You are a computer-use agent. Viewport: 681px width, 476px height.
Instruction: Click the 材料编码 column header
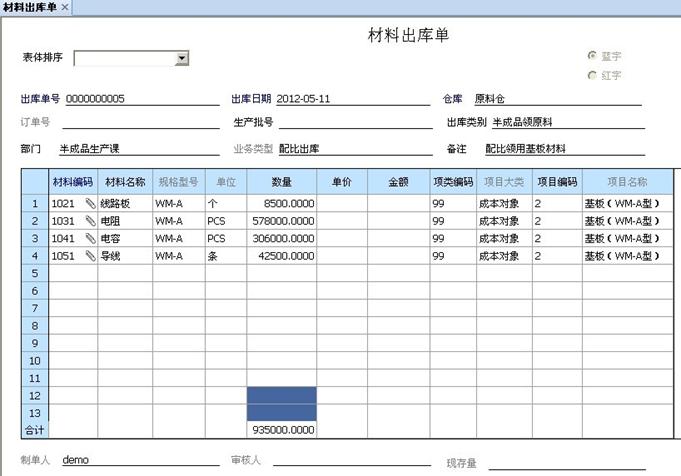point(73,182)
